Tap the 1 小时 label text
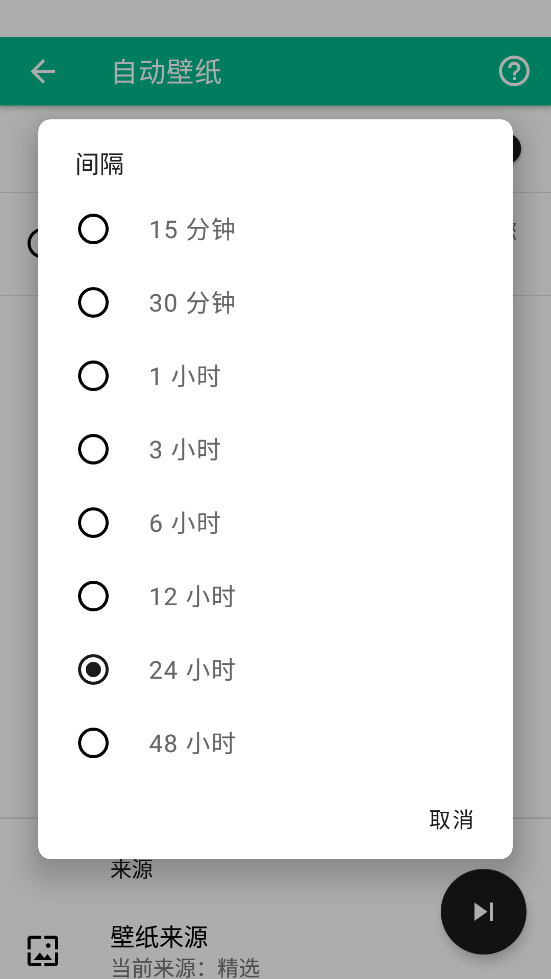Screen dimensions: 551x979 tap(185, 377)
